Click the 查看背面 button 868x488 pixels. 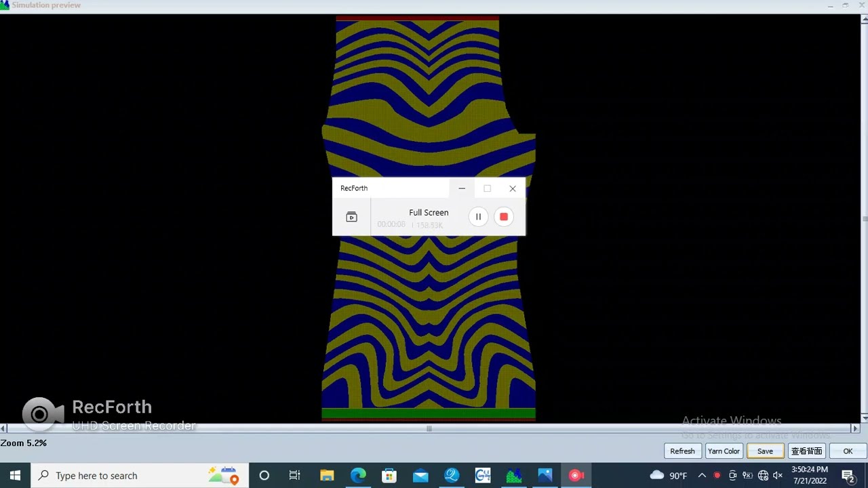pyautogui.click(x=806, y=451)
